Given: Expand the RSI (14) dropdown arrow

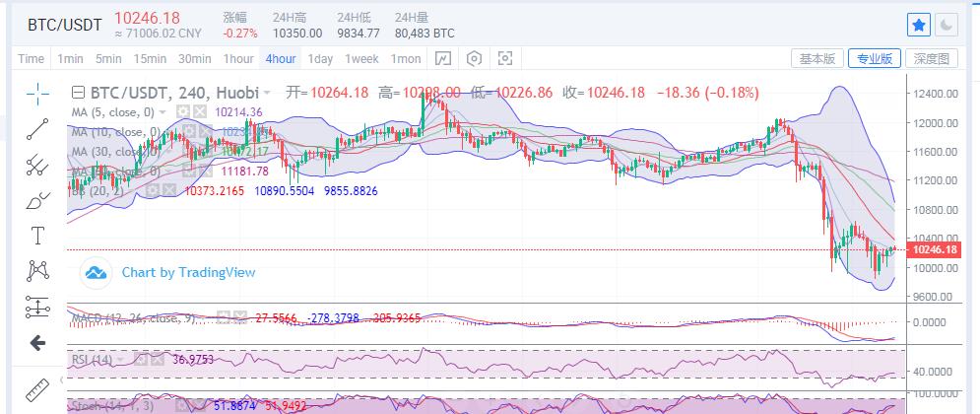Looking at the screenshot, I should pyautogui.click(x=120, y=359).
